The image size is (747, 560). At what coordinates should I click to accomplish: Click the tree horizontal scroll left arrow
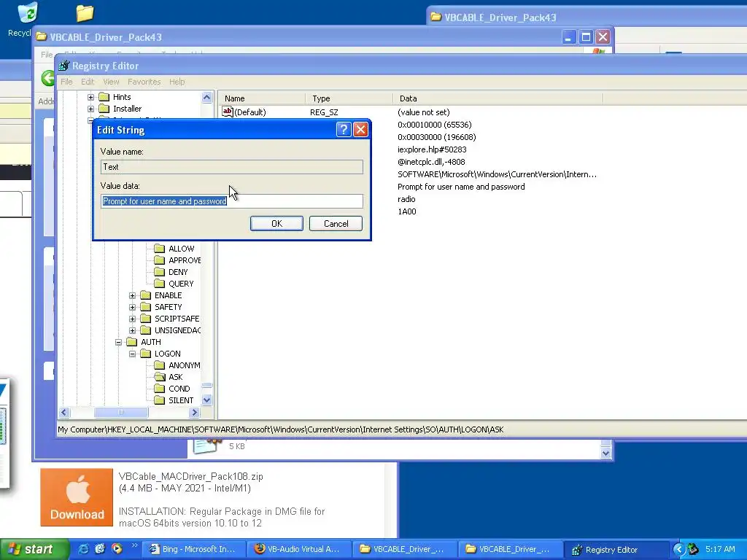tap(65, 413)
